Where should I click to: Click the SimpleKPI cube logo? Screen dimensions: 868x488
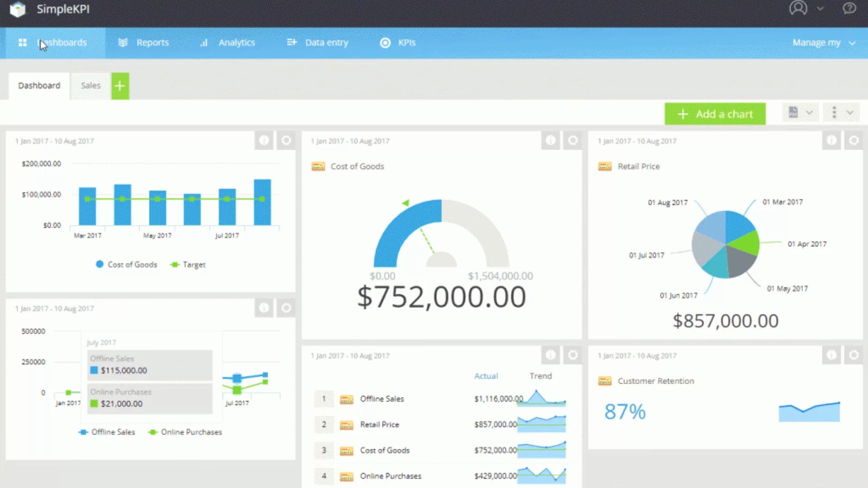coord(18,9)
